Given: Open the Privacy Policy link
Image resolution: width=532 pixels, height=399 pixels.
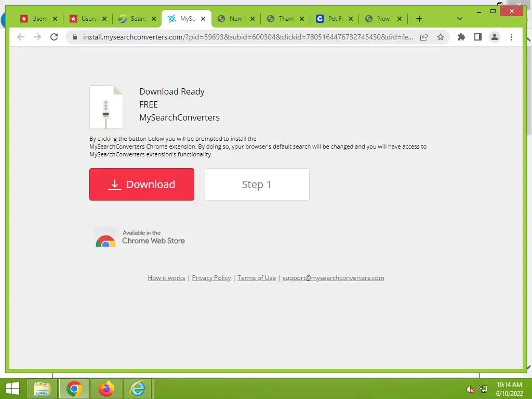Looking at the screenshot, I should point(211,278).
